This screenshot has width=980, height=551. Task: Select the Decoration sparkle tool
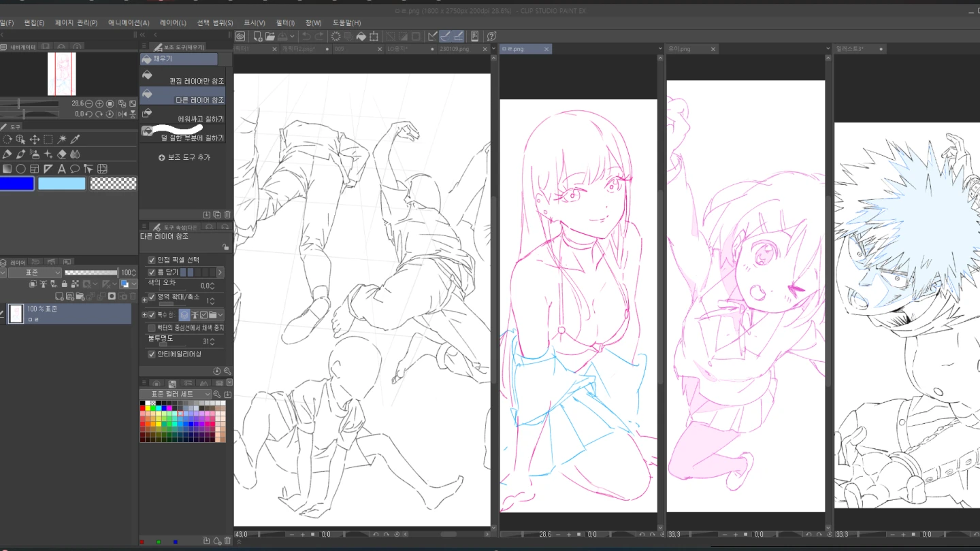[x=48, y=154]
